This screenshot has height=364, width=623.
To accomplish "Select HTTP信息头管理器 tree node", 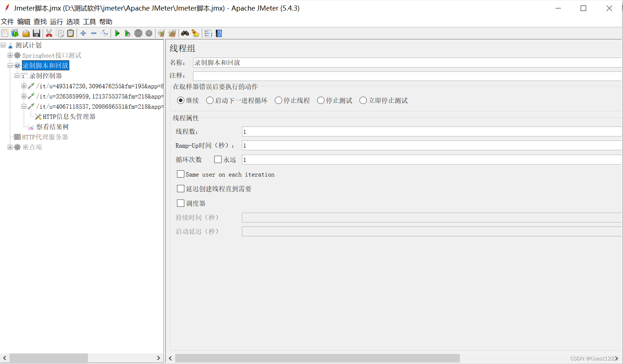I will click(x=69, y=117).
